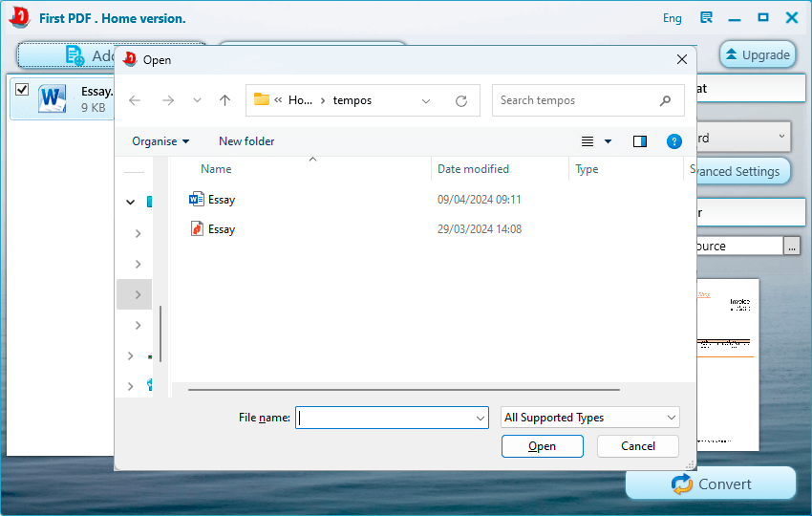This screenshot has width=812, height=516.
Task: Uncheck the Essay file checkbox in First PDF
Action: [22, 89]
